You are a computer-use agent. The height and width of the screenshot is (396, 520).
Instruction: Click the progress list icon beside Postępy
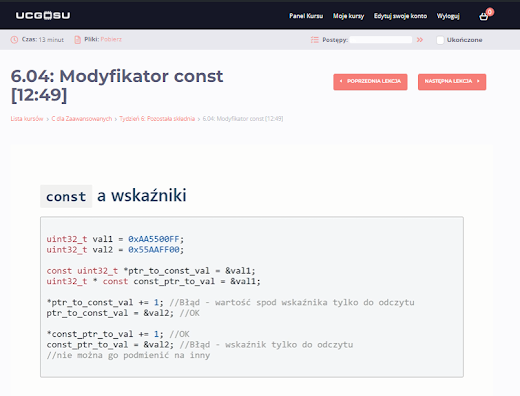314,40
